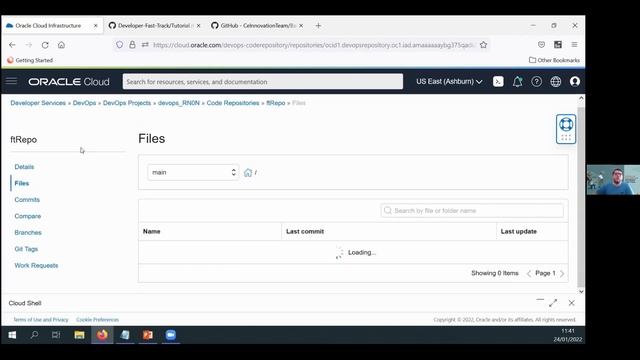Open the Windows Start menu

point(12,335)
